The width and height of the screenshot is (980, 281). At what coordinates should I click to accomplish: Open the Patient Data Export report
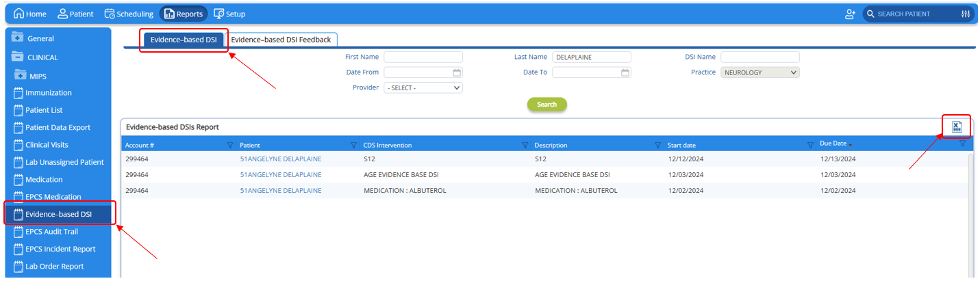pyautogui.click(x=58, y=127)
